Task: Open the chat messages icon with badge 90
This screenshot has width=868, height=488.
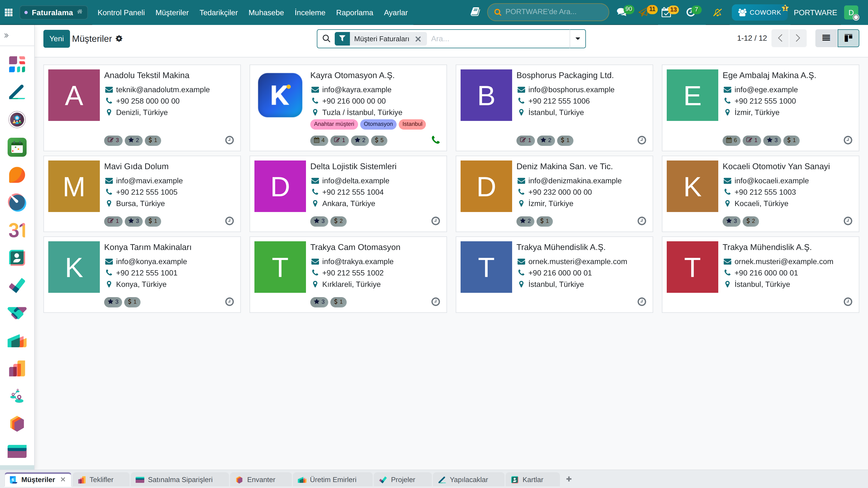Action: coord(621,12)
